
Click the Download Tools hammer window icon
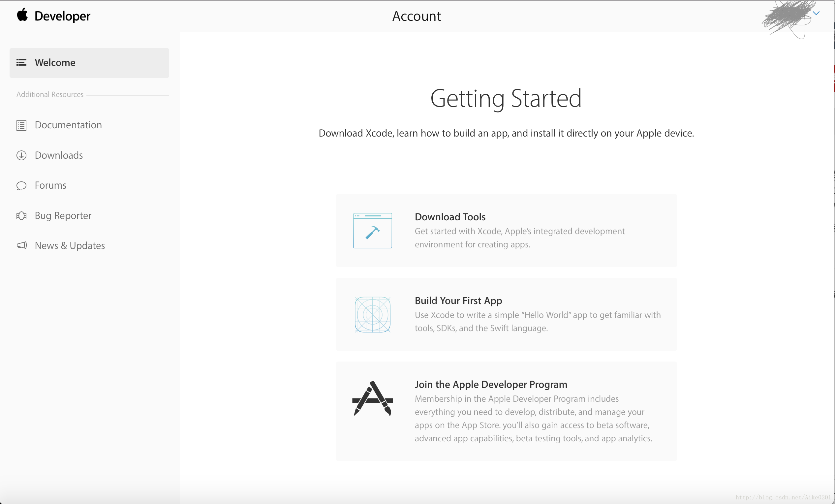click(372, 231)
